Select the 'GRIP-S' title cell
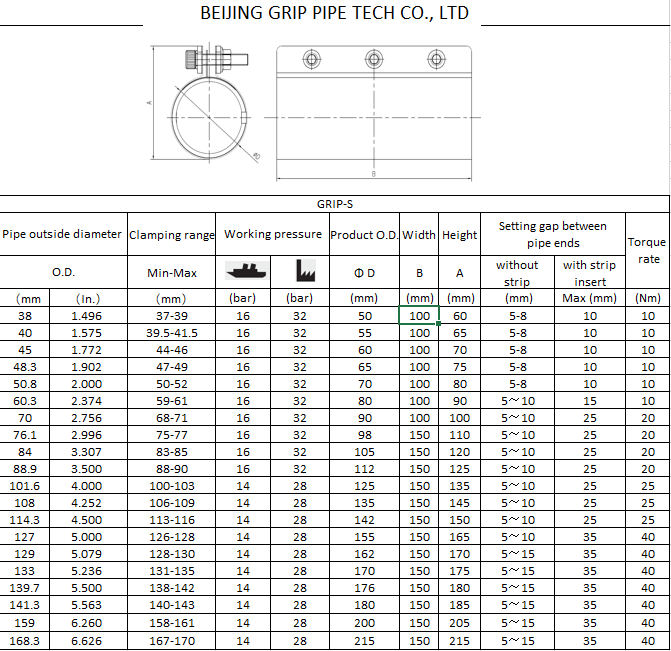This screenshot has height=651, width=671. pos(334,204)
